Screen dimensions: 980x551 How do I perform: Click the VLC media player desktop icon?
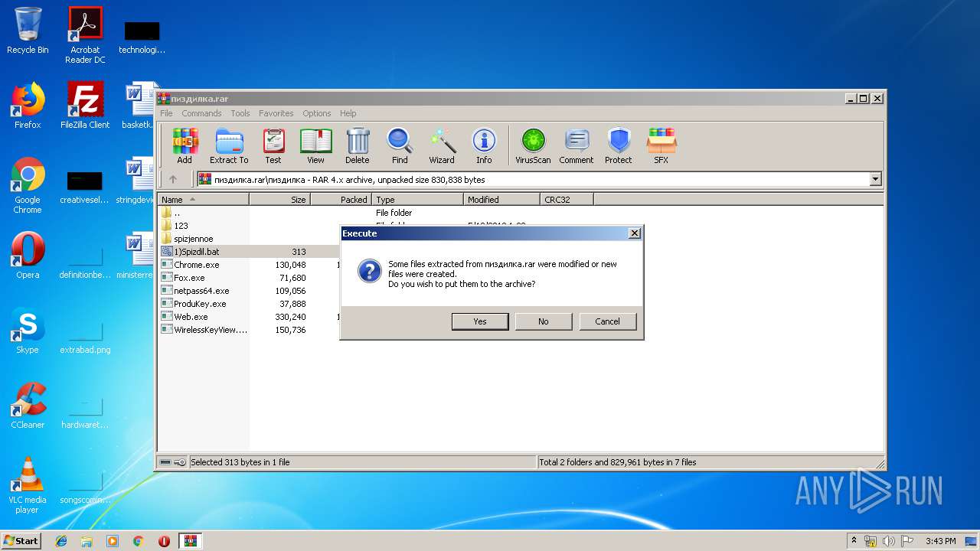click(x=28, y=485)
